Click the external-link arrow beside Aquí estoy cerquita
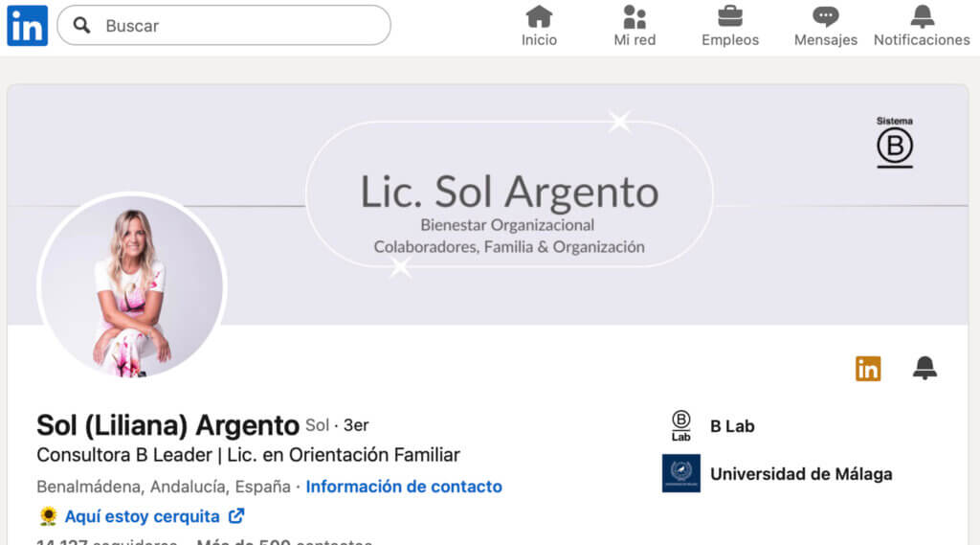 (x=236, y=516)
